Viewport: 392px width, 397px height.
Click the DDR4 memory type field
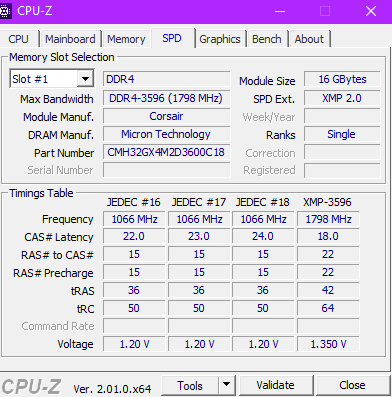166,79
